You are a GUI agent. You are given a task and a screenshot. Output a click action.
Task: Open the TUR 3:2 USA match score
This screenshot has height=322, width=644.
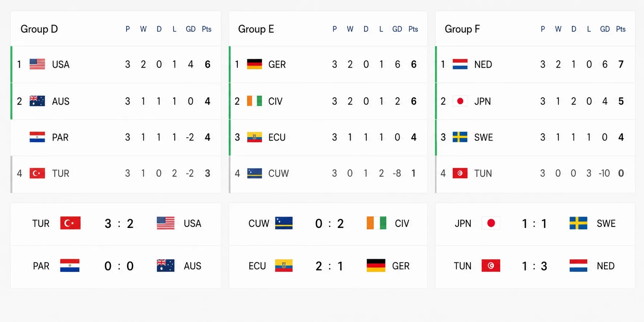pos(119,224)
